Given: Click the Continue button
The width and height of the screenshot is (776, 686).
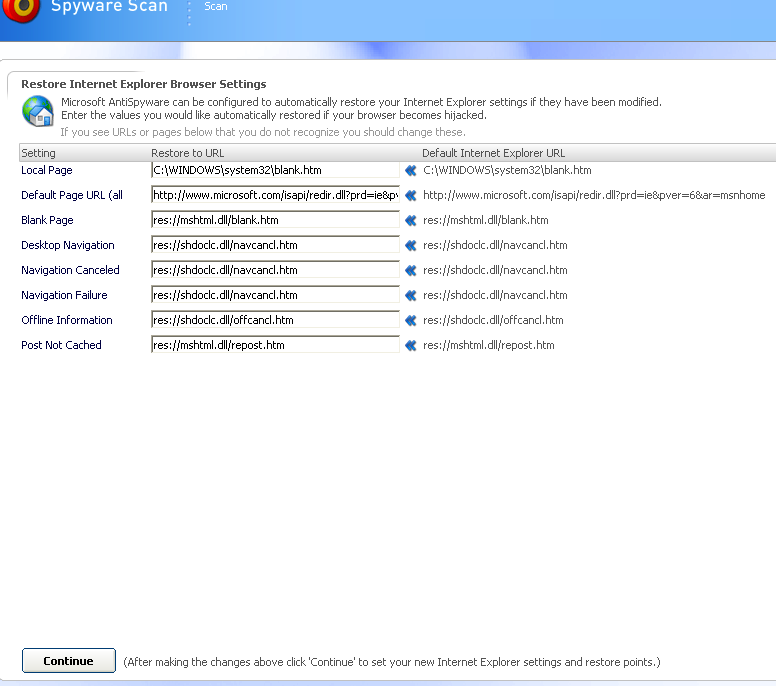Looking at the screenshot, I should point(69,661).
